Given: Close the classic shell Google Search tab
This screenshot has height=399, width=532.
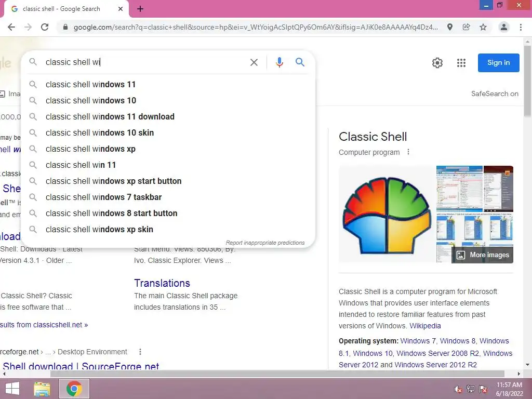Looking at the screenshot, I should pyautogui.click(x=121, y=9).
